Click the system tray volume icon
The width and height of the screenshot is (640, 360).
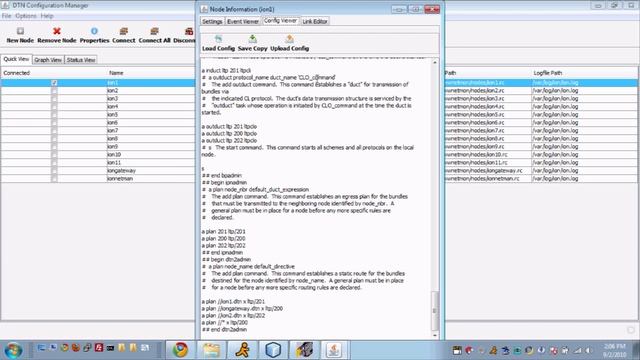tap(589, 350)
